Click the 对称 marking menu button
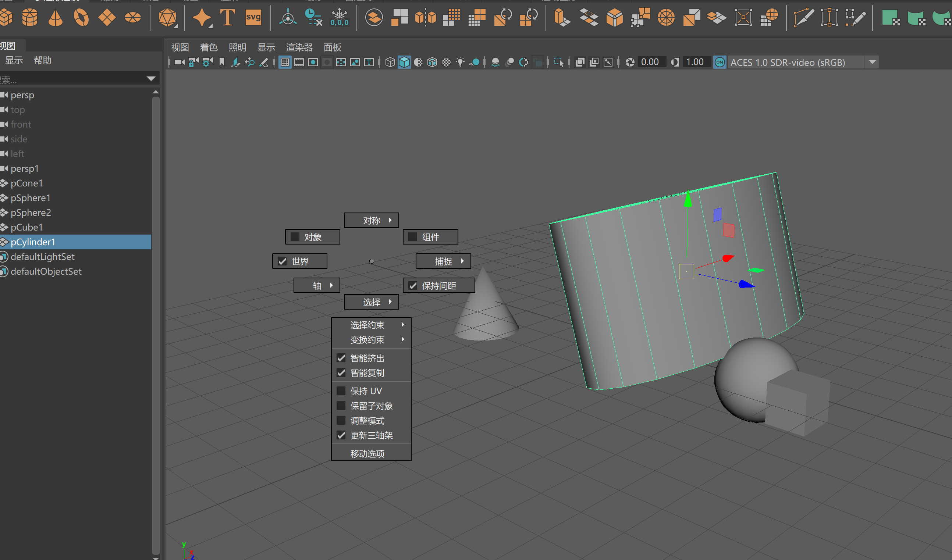The height and width of the screenshot is (560, 952). click(372, 221)
